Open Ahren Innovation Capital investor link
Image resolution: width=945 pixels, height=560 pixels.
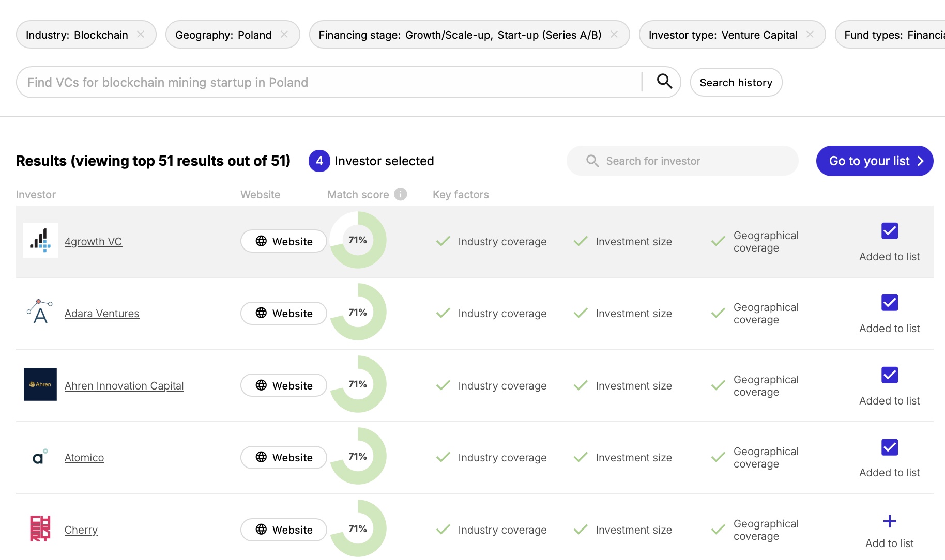(x=124, y=386)
